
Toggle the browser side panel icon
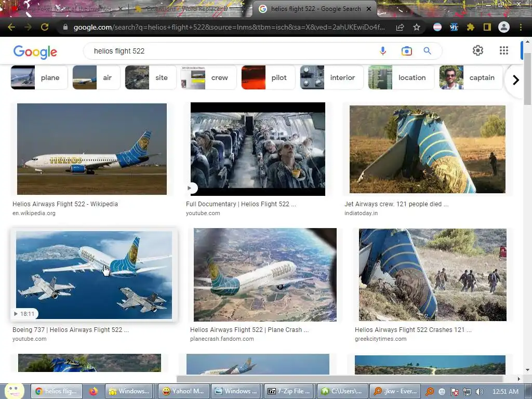pyautogui.click(x=487, y=27)
